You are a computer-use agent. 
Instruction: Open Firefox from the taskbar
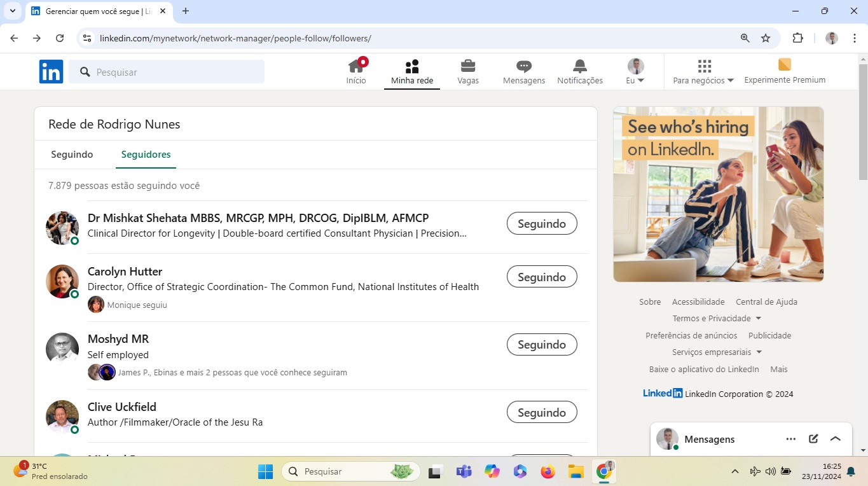548,471
